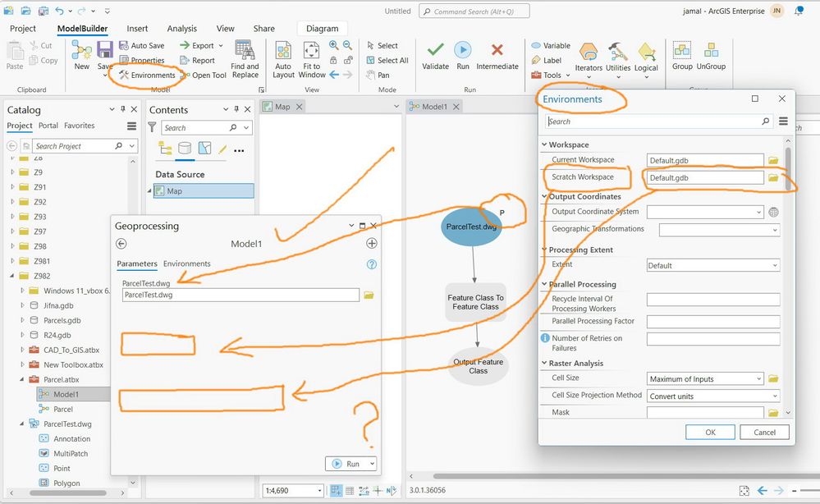Apply Auto Layout to diagram
The height and width of the screenshot is (504, 820).
tap(283, 59)
